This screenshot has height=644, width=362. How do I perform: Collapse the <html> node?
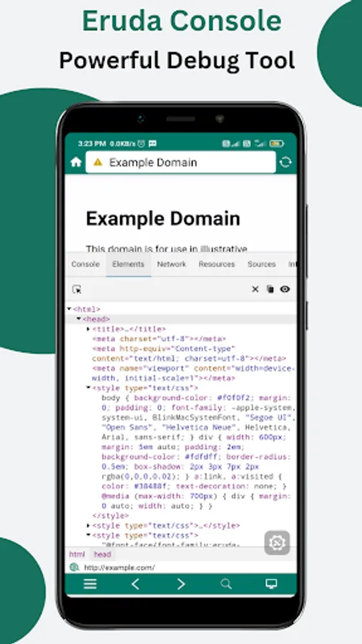point(69,309)
